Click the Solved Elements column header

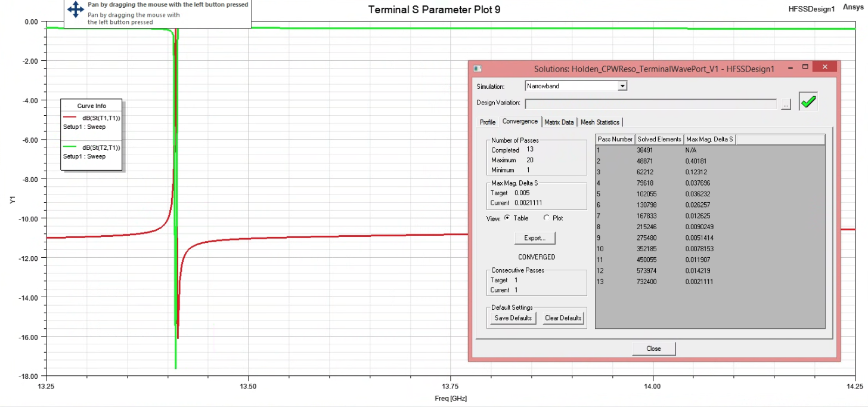click(659, 139)
